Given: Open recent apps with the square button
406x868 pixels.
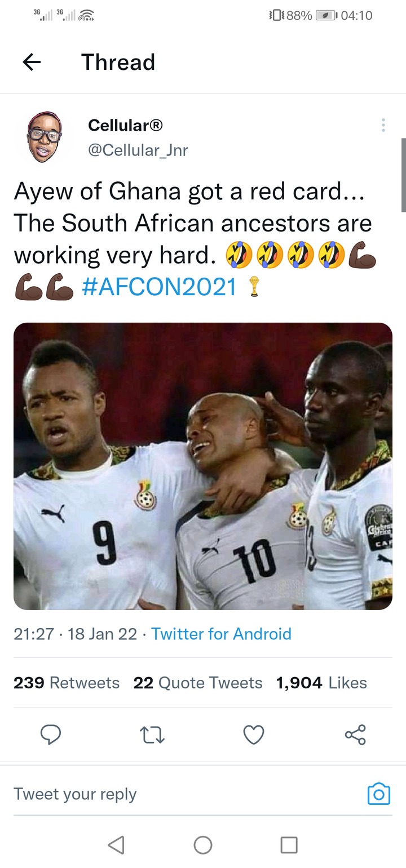Looking at the screenshot, I should coord(289,845).
